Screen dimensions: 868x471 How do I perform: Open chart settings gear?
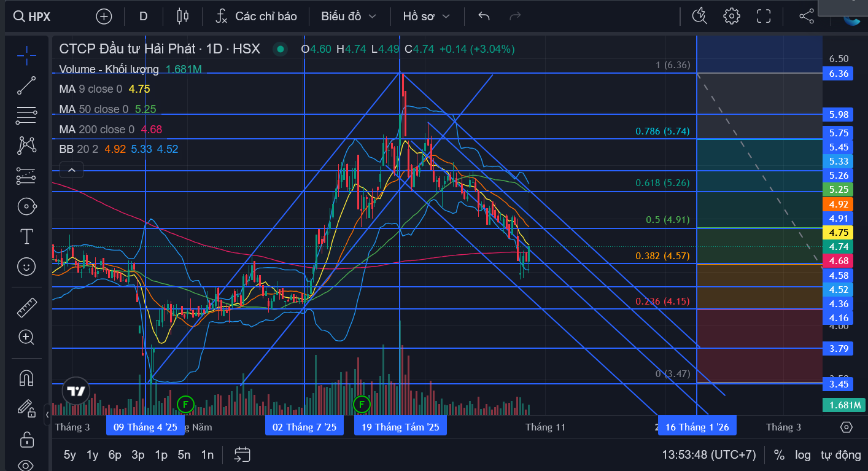tap(731, 17)
